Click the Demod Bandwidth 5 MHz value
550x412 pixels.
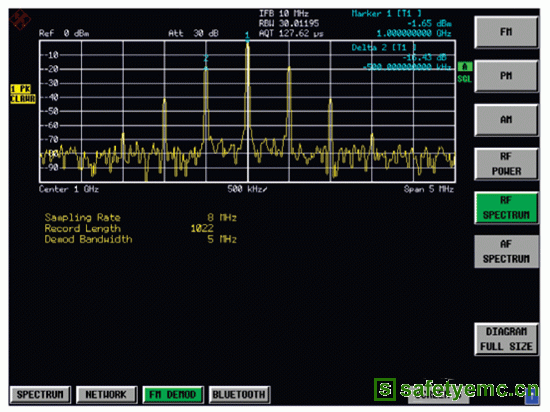pyautogui.click(x=222, y=239)
